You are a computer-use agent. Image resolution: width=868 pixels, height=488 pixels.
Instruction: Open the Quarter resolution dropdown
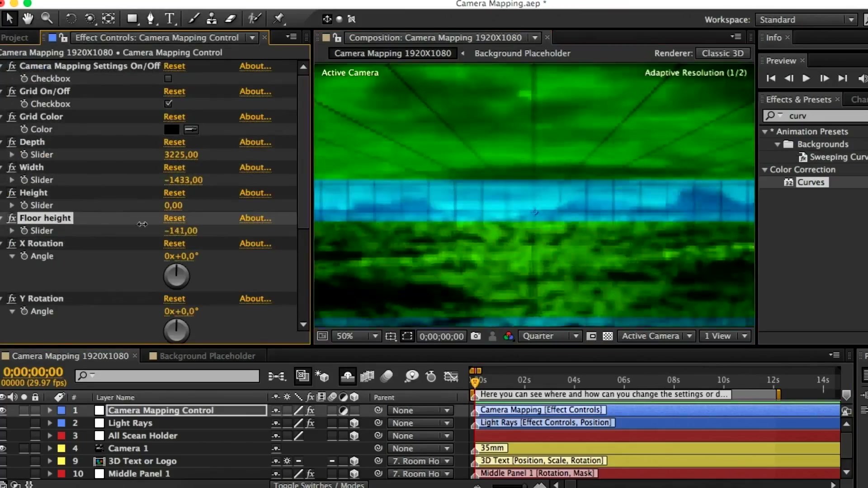(550, 336)
